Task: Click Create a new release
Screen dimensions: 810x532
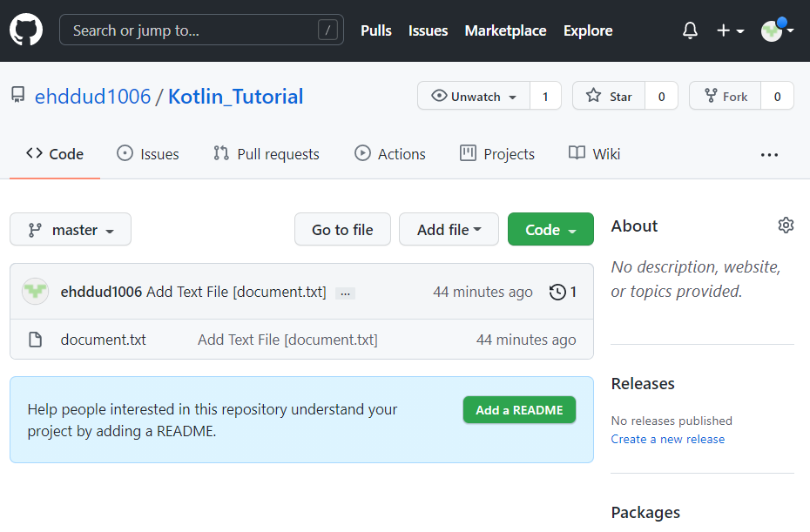Action: point(667,439)
